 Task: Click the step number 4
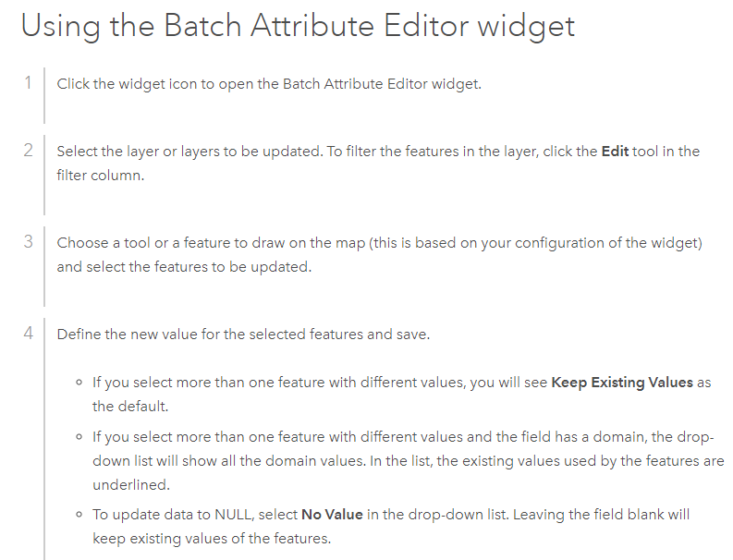[29, 333]
